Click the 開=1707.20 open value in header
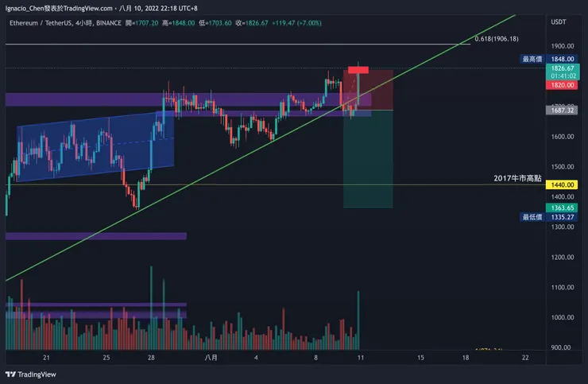588x384 pixels. [x=141, y=23]
